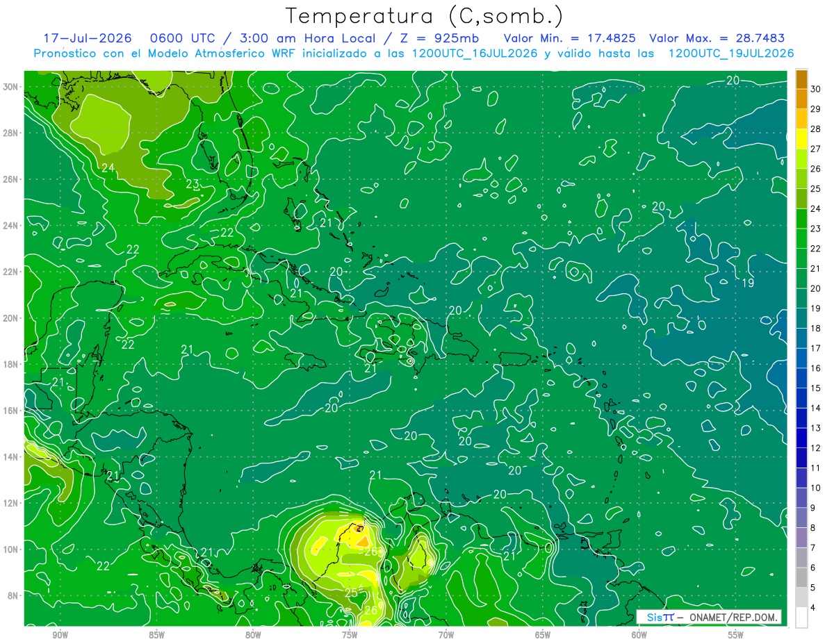Click the date '17-Jul-2026' in header
834x644 pixels.
pos(88,38)
